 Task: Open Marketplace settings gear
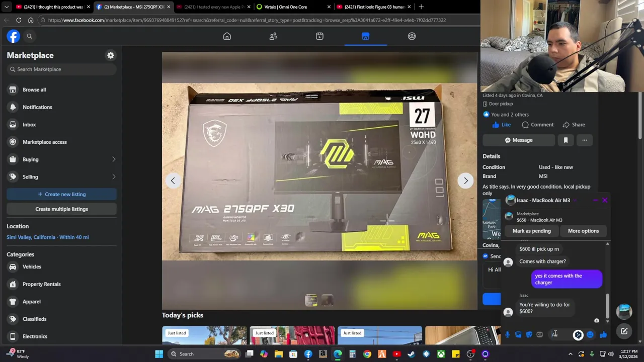coord(111,55)
